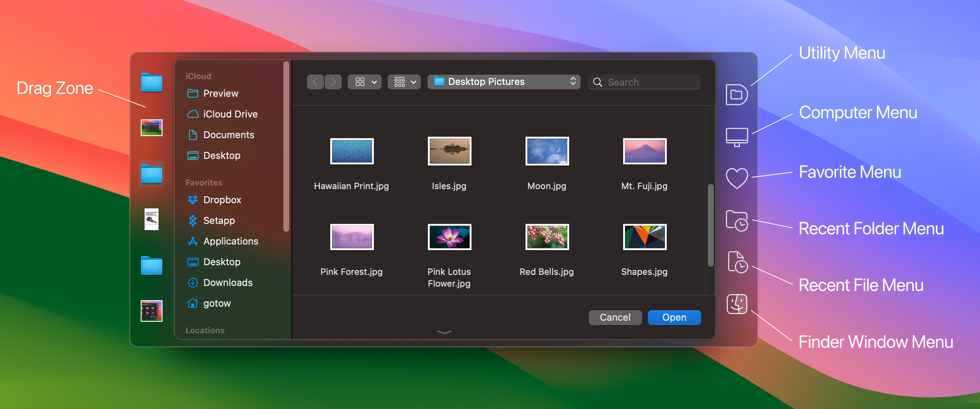This screenshot has height=409, width=980.
Task: Select the Shapes.jpg thumbnail
Action: point(645,237)
